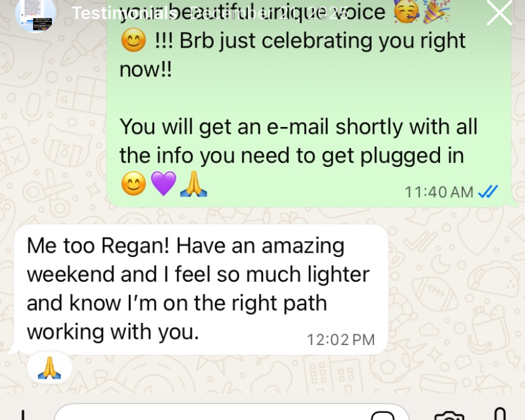Viewport: 525px width, 420px height.
Task: Tap the plus attachment icon bottom left
Action: pos(23,415)
